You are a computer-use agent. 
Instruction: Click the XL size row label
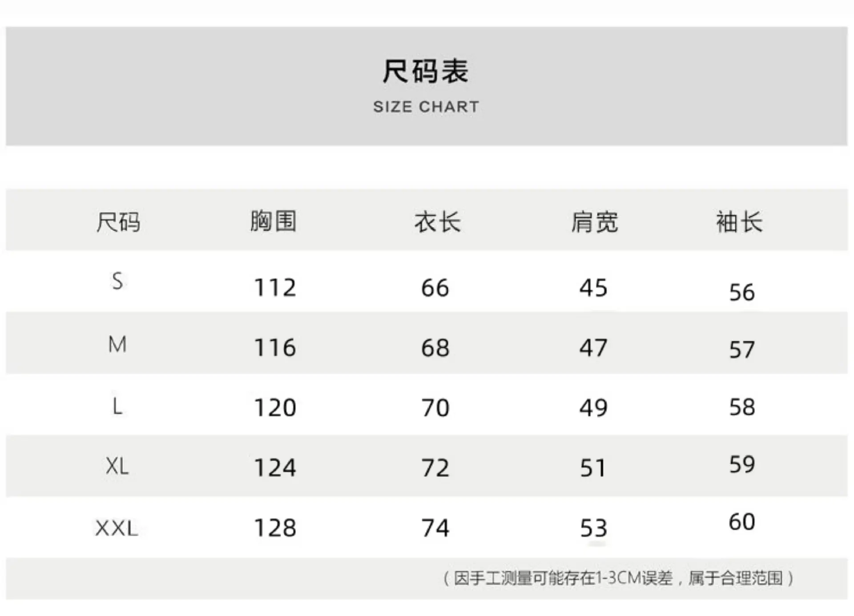click(x=117, y=466)
